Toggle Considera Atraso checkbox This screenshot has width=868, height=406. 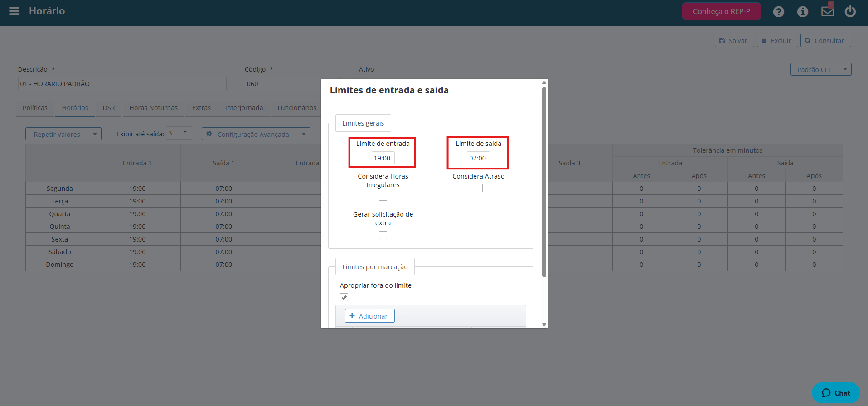click(479, 188)
